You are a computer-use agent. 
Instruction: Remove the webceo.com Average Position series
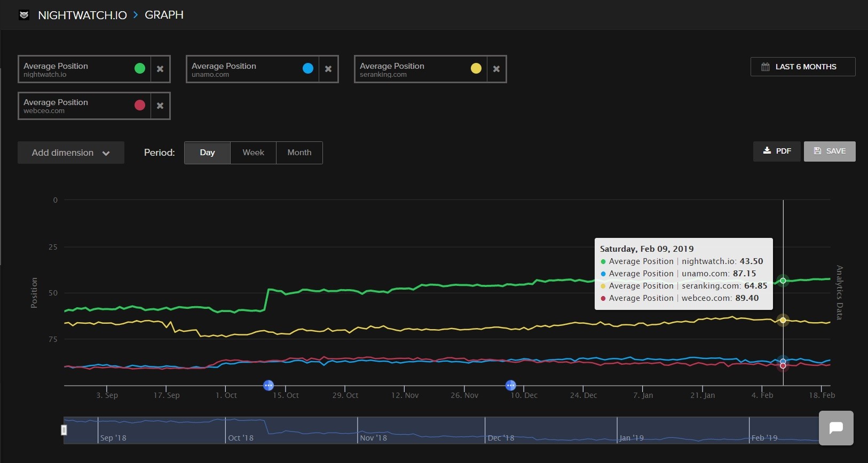point(160,106)
